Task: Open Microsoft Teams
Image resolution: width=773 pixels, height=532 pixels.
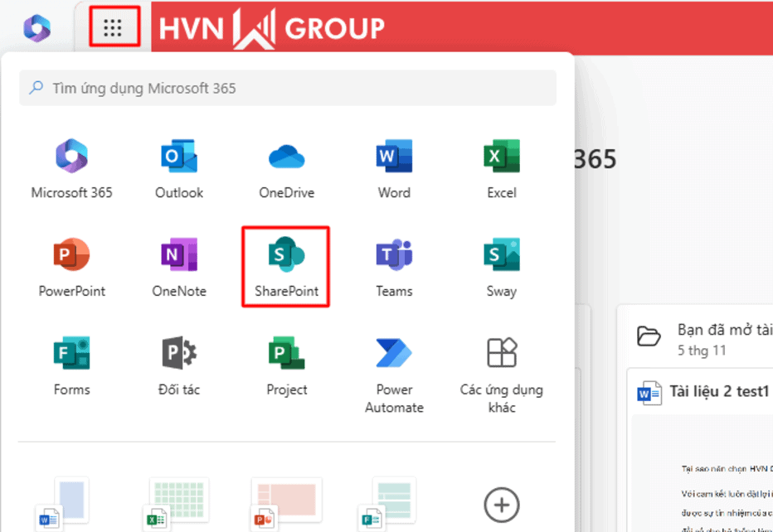Action: pyautogui.click(x=395, y=267)
